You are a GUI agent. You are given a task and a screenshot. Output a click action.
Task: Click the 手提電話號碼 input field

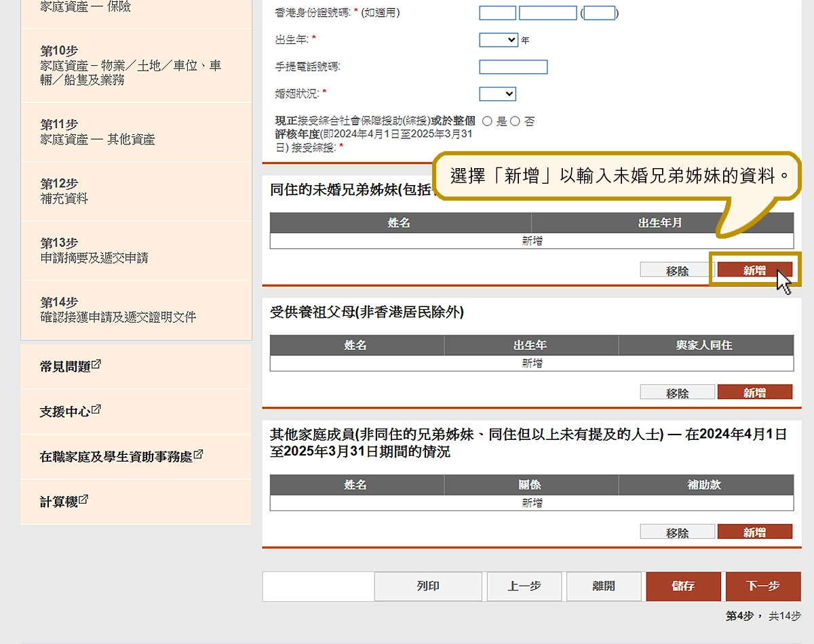pos(513,66)
